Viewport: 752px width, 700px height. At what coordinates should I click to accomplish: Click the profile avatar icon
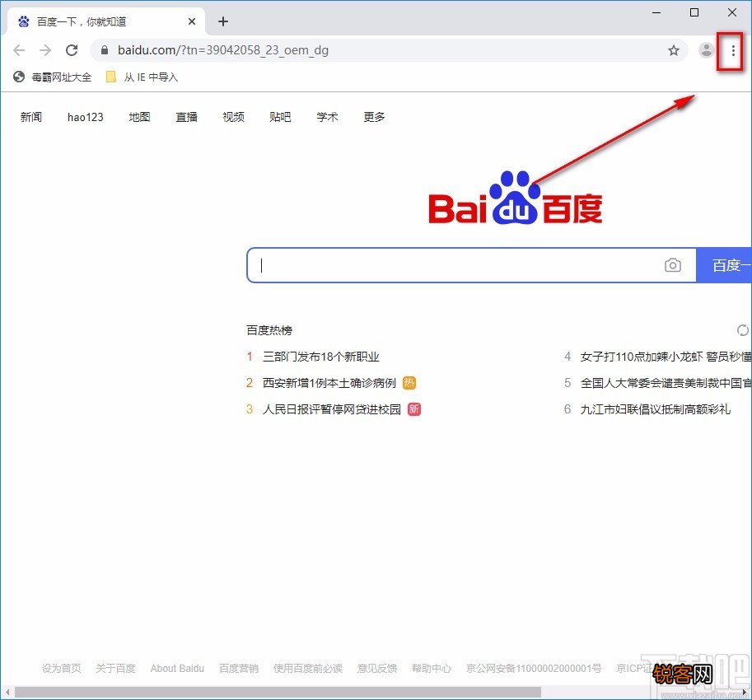coord(707,50)
